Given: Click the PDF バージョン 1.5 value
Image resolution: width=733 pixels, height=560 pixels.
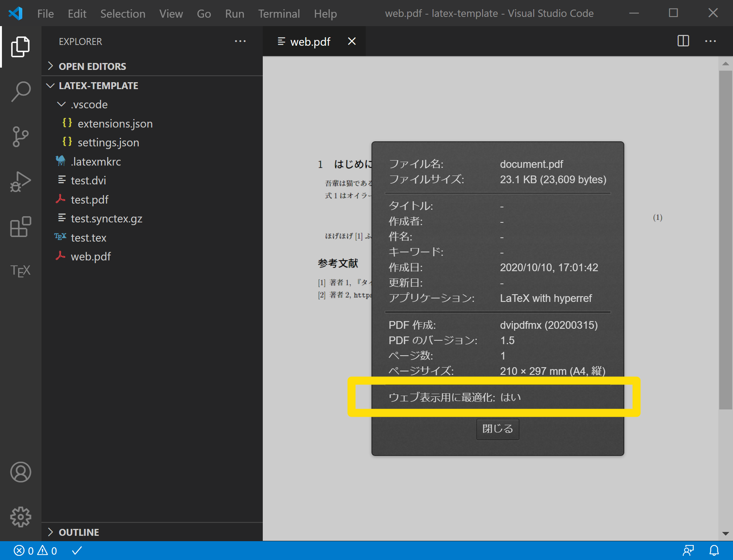Looking at the screenshot, I should coord(507,341).
